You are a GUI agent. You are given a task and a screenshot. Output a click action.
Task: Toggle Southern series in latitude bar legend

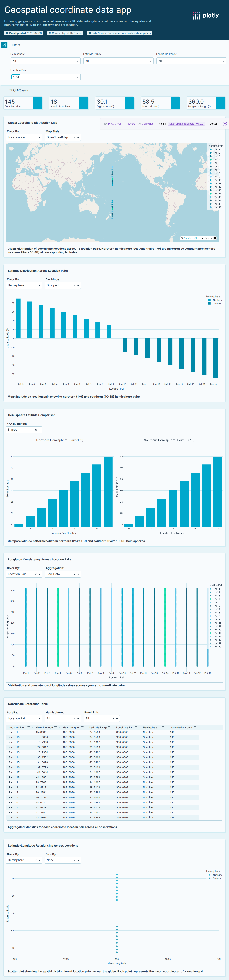[x=217, y=304]
